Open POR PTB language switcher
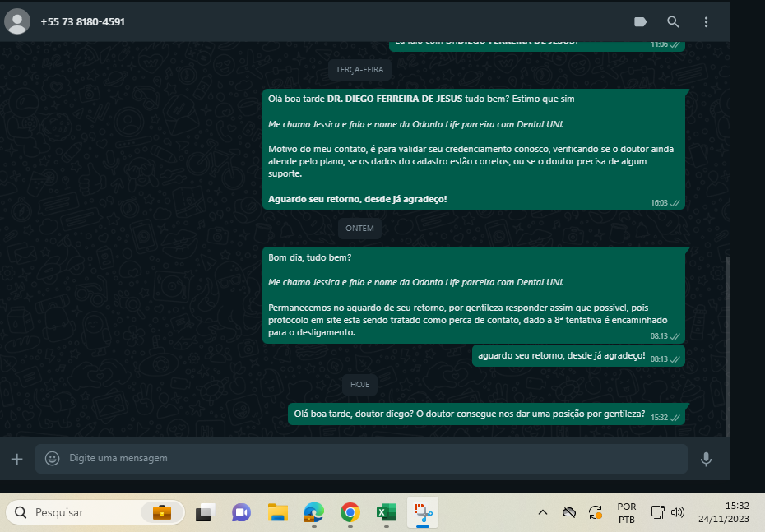The width and height of the screenshot is (765, 532). click(627, 513)
